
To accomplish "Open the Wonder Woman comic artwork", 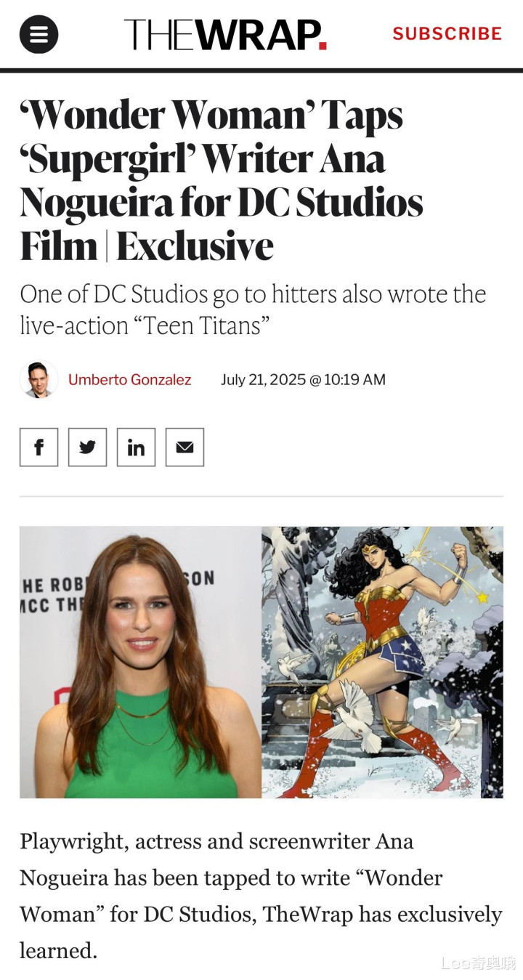I will 382,662.
